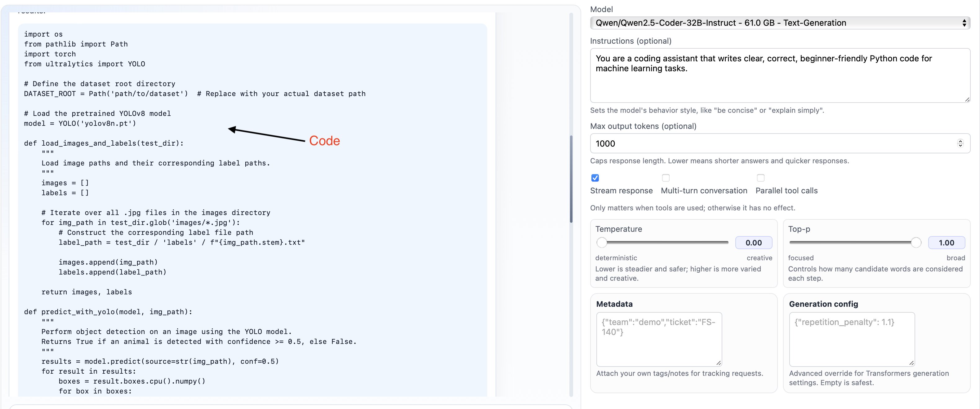Enable Parallel tool calls

(760, 178)
